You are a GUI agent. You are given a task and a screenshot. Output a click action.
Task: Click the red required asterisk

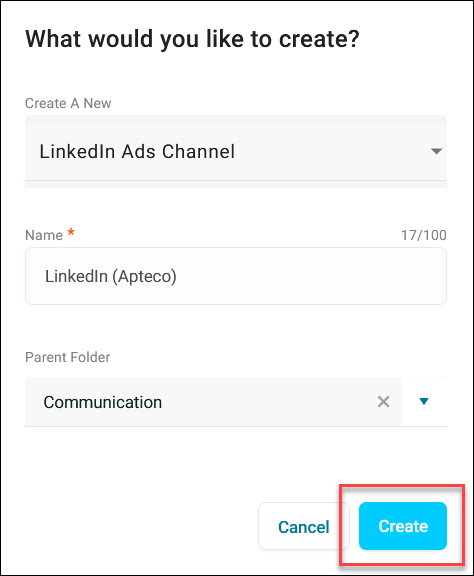coord(71,232)
